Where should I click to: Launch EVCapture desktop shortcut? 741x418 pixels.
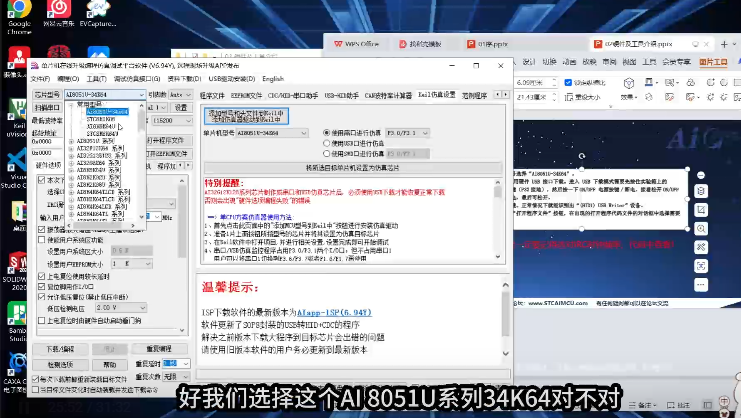[x=98, y=13]
